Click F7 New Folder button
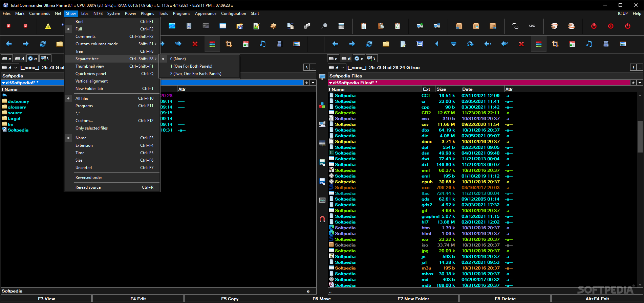This screenshot has width=644, height=303. (413, 299)
